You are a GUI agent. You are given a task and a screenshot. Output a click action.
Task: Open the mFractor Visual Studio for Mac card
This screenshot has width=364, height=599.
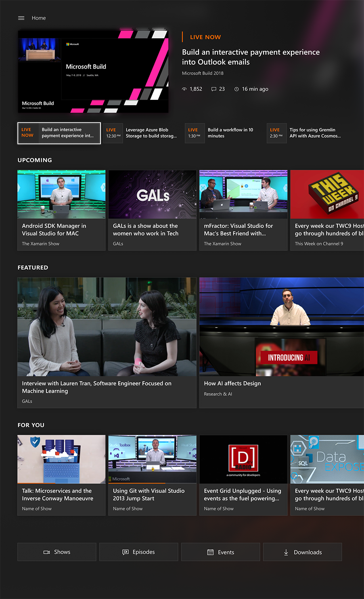243,210
